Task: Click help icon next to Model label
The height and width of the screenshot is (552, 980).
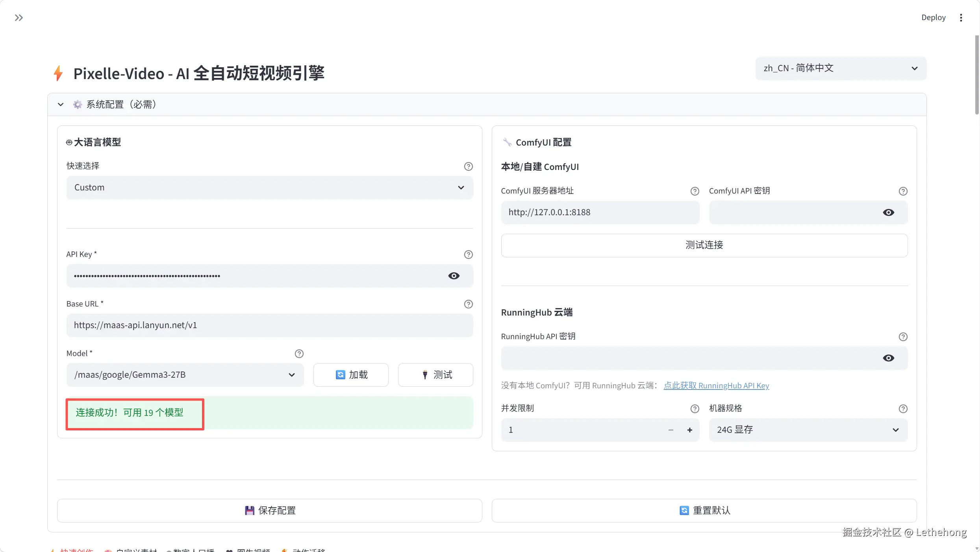Action: click(x=299, y=354)
